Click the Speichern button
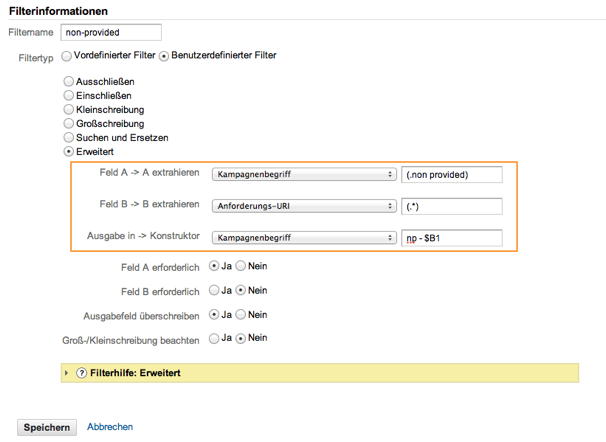Viewport: 606px width, 442px height. point(47,427)
